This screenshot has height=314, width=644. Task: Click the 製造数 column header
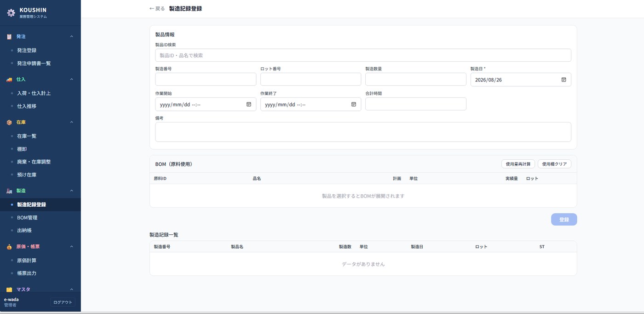(345, 247)
